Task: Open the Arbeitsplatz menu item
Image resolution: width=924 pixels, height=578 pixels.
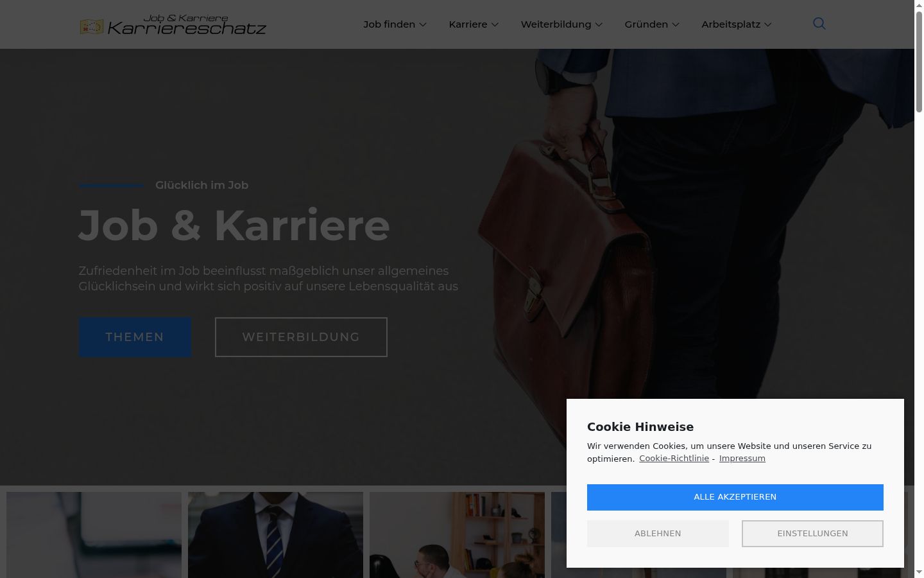Action: click(x=731, y=24)
